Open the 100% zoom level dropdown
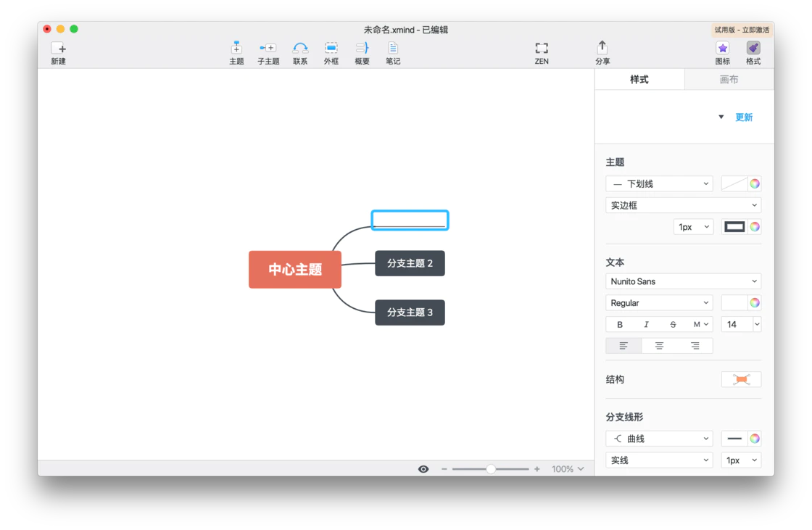The image size is (812, 530). pos(568,469)
